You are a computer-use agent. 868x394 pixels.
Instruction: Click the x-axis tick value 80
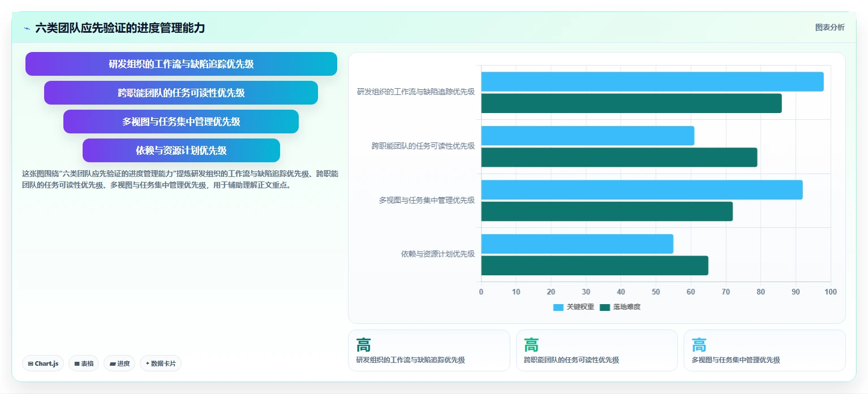tap(760, 292)
